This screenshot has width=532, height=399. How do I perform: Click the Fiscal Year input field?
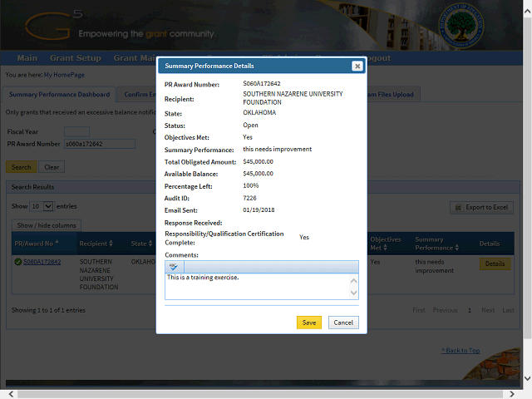(x=77, y=131)
